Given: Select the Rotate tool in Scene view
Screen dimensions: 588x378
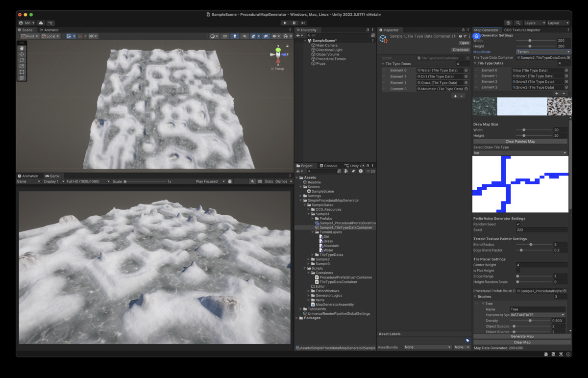Looking at the screenshot, I should (22, 60).
